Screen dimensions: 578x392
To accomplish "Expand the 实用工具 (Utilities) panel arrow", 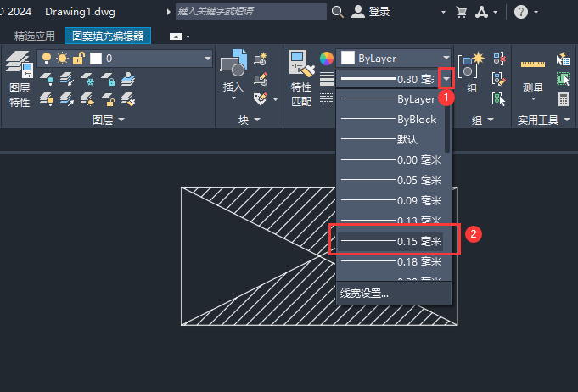I will (x=567, y=120).
